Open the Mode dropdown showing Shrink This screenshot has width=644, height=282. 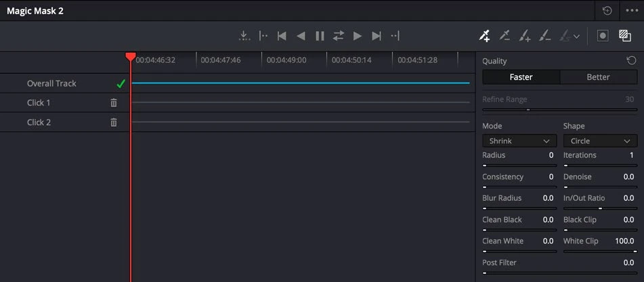point(519,141)
